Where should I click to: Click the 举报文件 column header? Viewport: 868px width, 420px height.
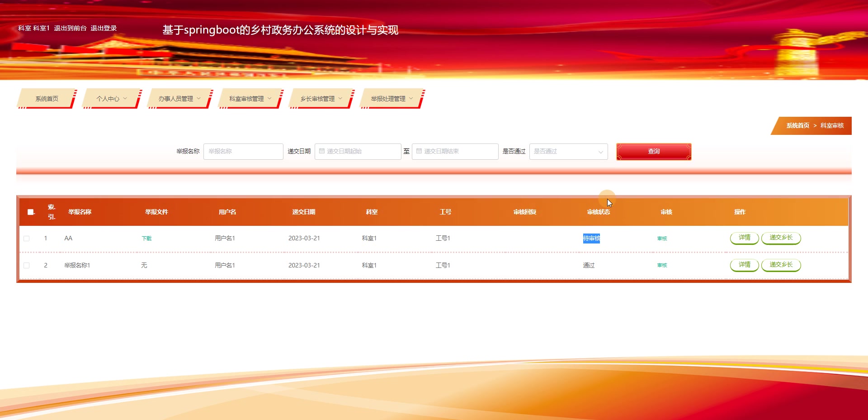coord(156,212)
